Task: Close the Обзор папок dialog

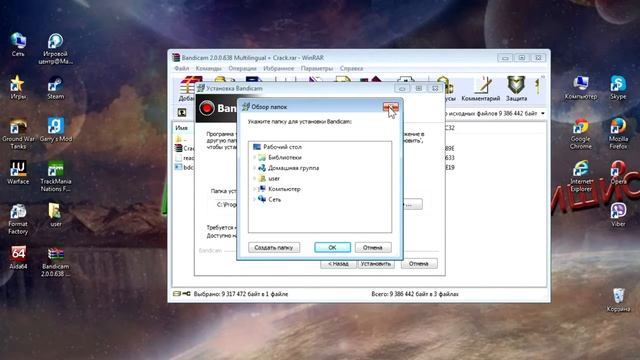Action: pyautogui.click(x=391, y=107)
